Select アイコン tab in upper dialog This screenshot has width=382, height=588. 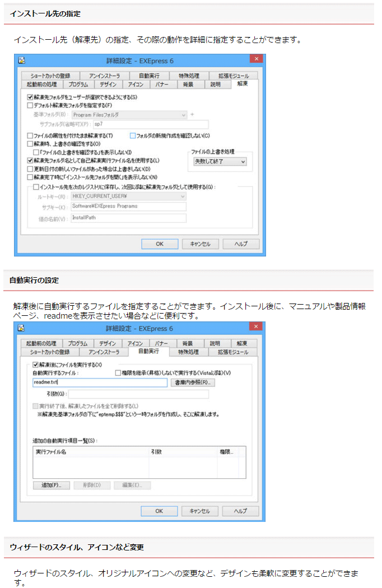(x=136, y=85)
